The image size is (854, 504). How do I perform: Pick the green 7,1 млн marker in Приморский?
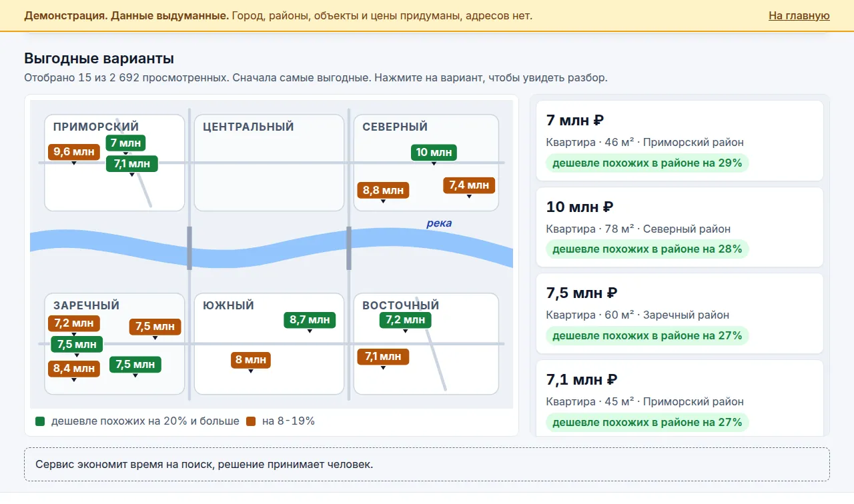click(132, 163)
